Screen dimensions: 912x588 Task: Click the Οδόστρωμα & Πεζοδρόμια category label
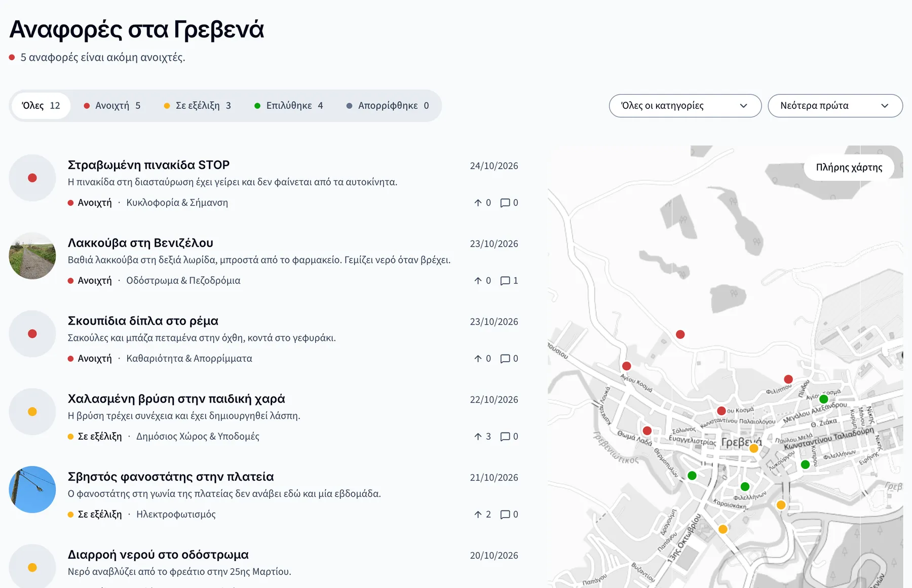tap(183, 281)
